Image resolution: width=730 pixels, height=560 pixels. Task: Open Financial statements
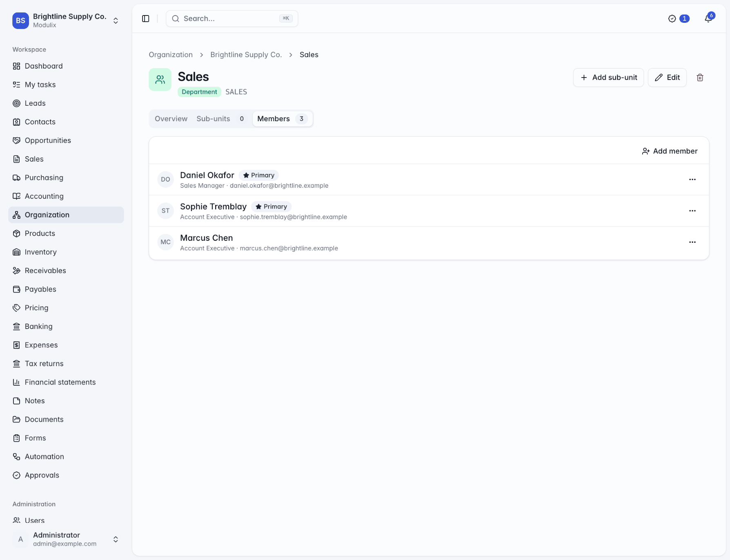[66, 382]
